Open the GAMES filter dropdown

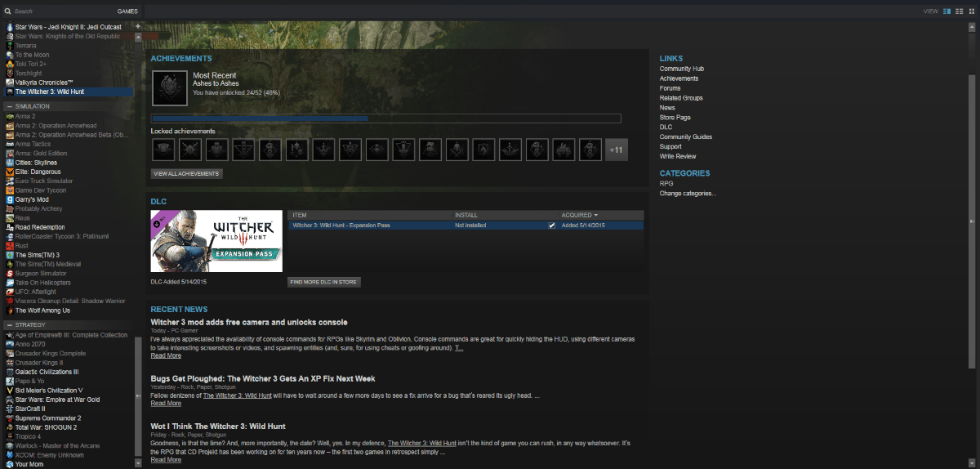click(127, 11)
